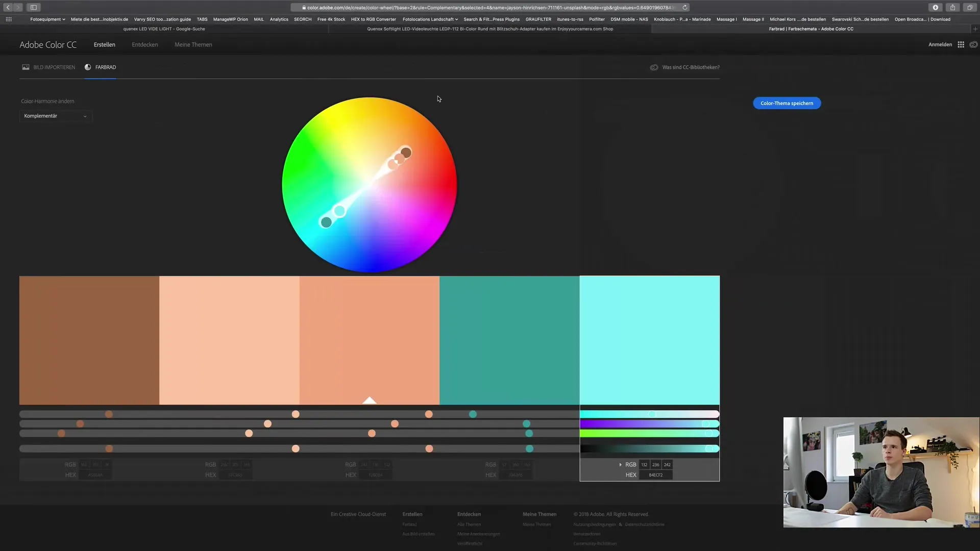Viewport: 980px width, 551px height.
Task: Click the Adobe Color CC logo
Action: [48, 45]
